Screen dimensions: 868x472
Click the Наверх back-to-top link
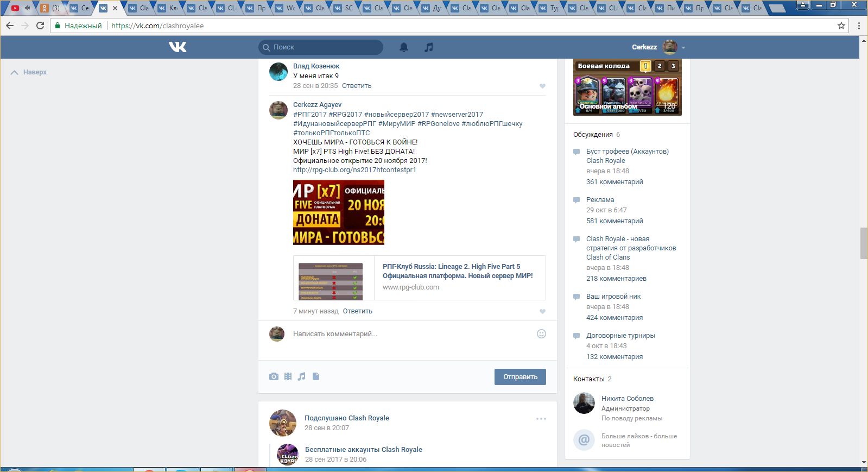29,72
